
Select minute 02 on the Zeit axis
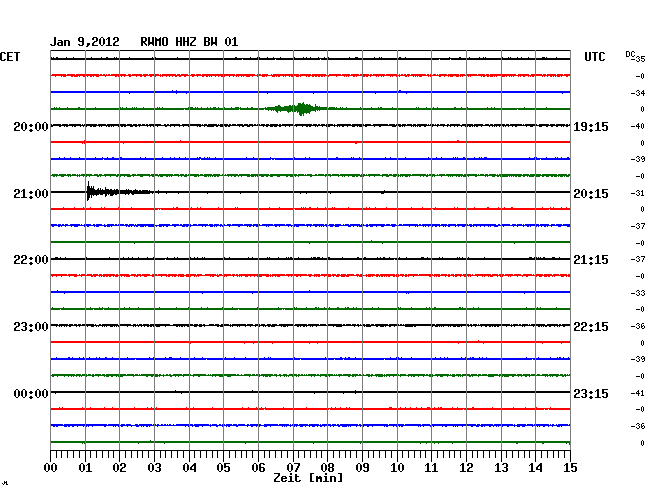click(x=119, y=468)
